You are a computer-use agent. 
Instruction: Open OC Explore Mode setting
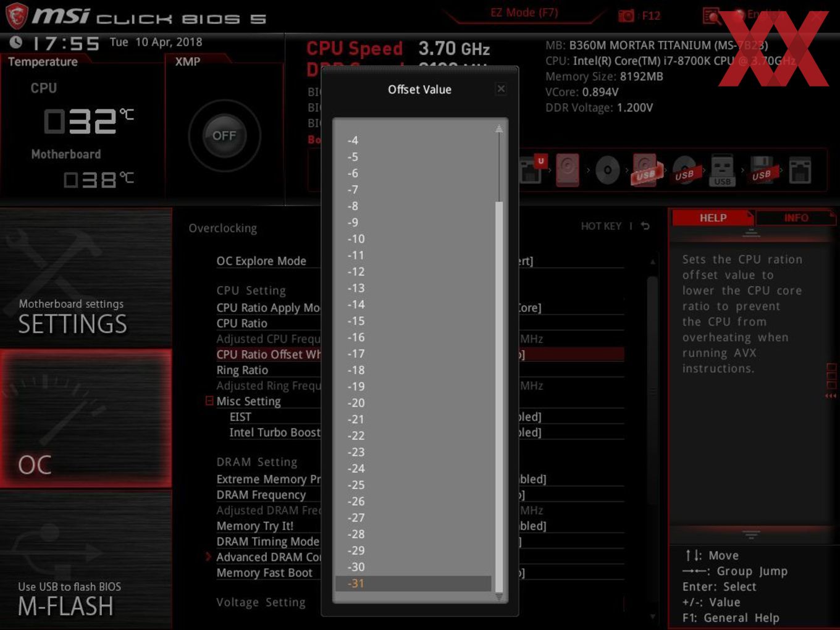420,261
